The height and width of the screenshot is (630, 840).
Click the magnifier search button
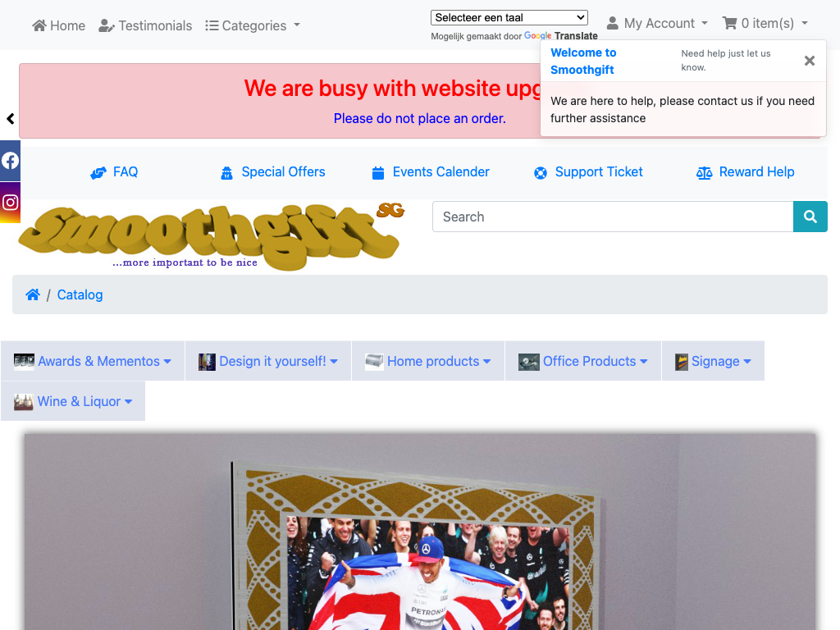pyautogui.click(x=810, y=217)
